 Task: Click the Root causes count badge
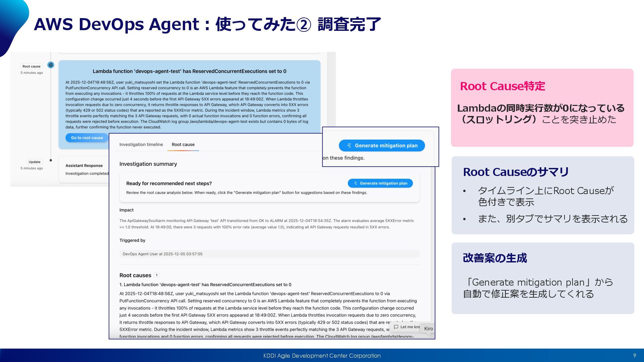pos(157,275)
